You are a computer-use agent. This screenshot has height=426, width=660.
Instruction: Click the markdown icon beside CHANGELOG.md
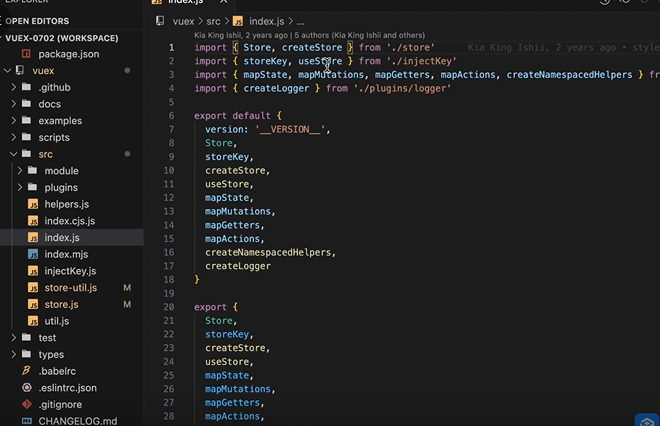point(27,421)
